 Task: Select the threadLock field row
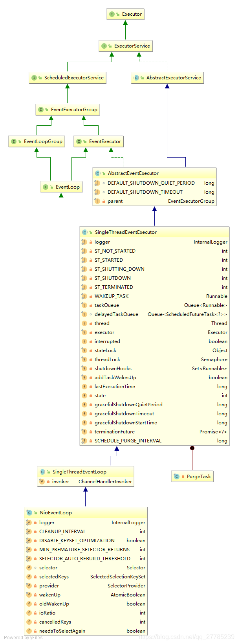[x=154, y=360]
